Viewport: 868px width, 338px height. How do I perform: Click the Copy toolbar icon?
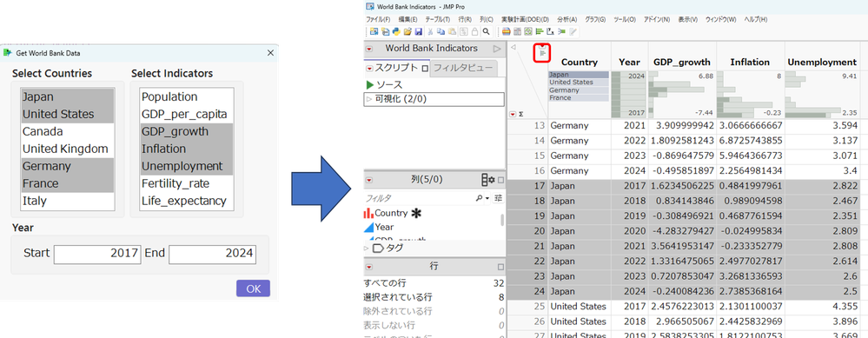(x=441, y=31)
